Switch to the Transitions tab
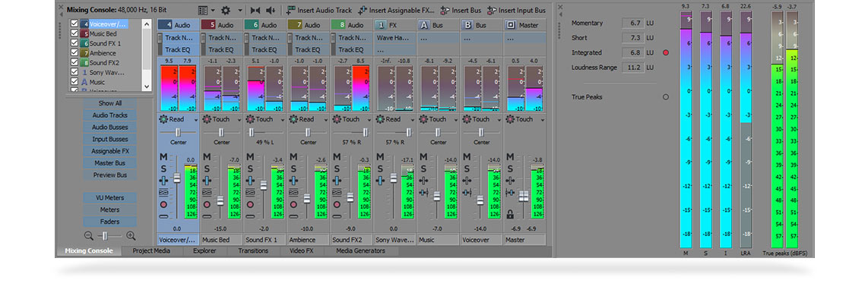Screen dimensions: 868x296 pyautogui.click(x=253, y=251)
